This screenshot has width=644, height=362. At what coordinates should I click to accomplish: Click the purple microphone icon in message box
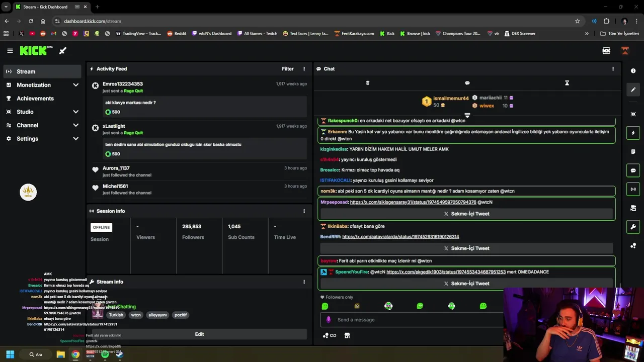click(329, 320)
